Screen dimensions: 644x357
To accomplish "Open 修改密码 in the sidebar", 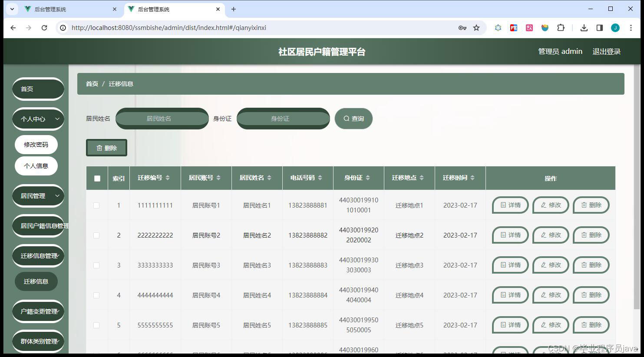I will tap(36, 145).
